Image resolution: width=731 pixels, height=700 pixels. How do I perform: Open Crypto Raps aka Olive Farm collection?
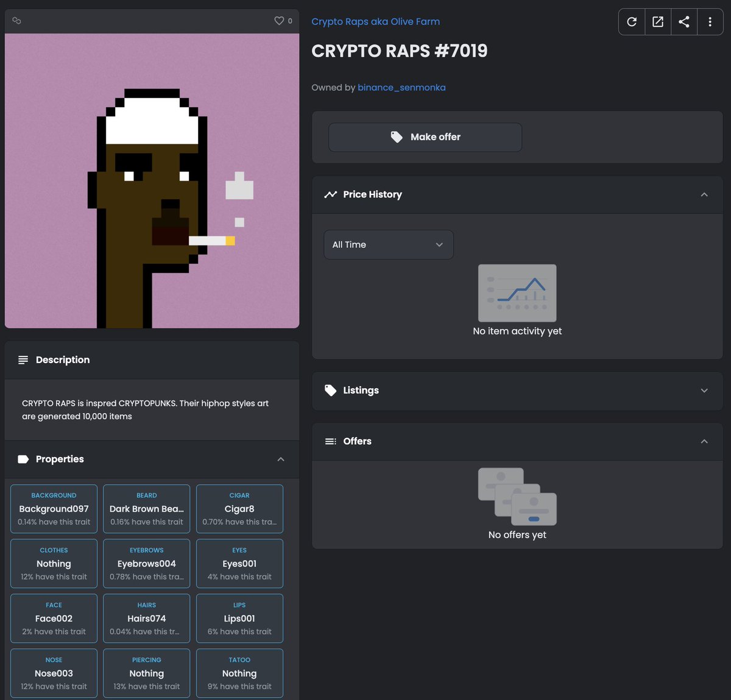tap(375, 21)
